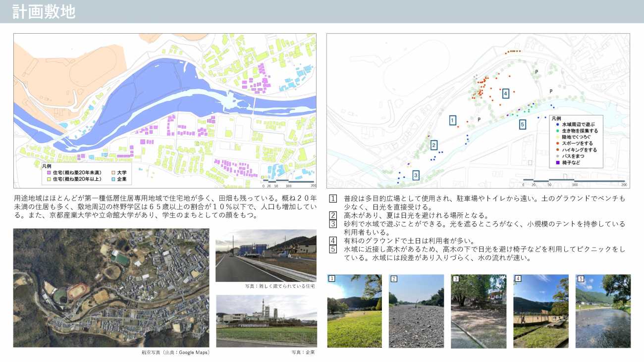
Task: Click the blue 水域周辺で遊ぶ legend dot
Action: coord(557,124)
